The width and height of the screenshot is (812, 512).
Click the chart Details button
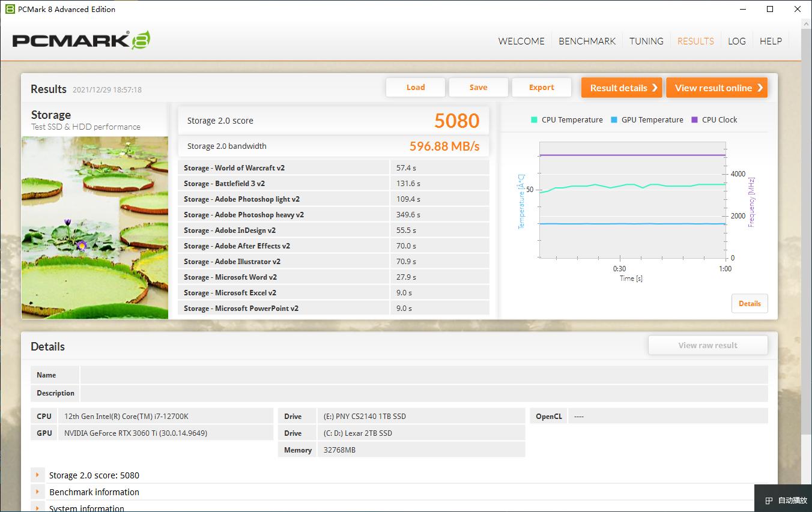coord(749,304)
